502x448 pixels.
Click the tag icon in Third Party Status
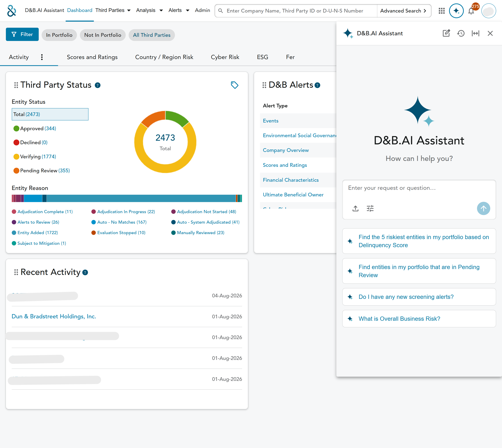coord(234,85)
